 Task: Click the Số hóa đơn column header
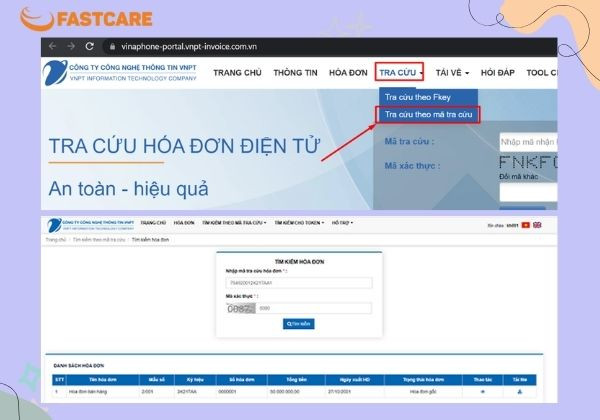point(242,380)
